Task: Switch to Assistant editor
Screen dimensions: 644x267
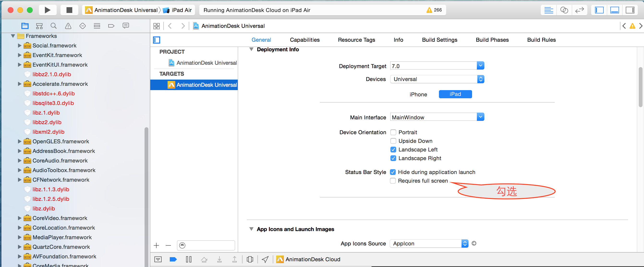Action: 564,10
